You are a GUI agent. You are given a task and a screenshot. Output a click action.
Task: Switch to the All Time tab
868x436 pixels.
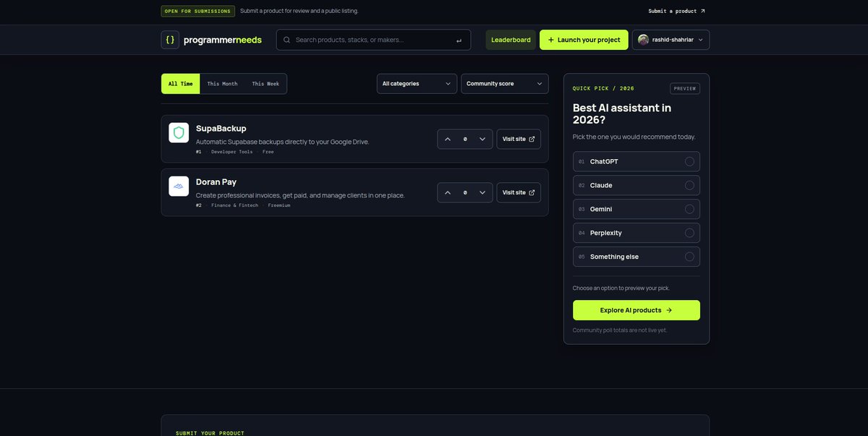tap(180, 84)
